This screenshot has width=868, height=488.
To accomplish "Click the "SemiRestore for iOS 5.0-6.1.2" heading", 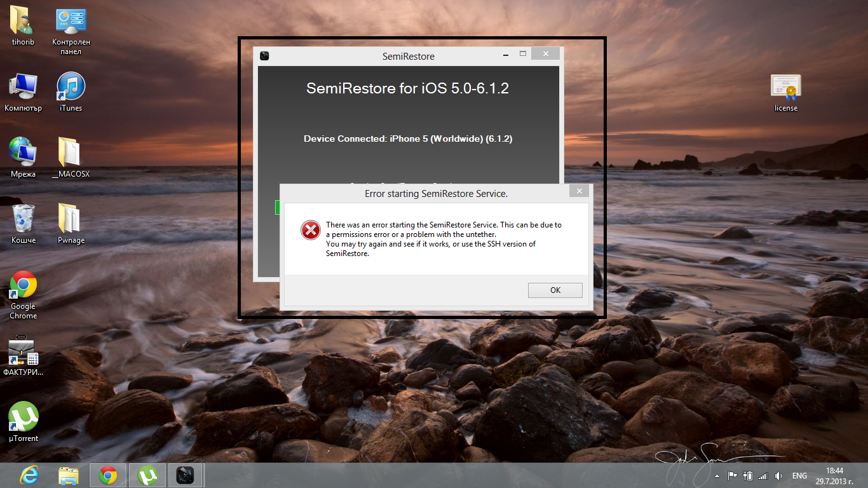I will point(408,88).
